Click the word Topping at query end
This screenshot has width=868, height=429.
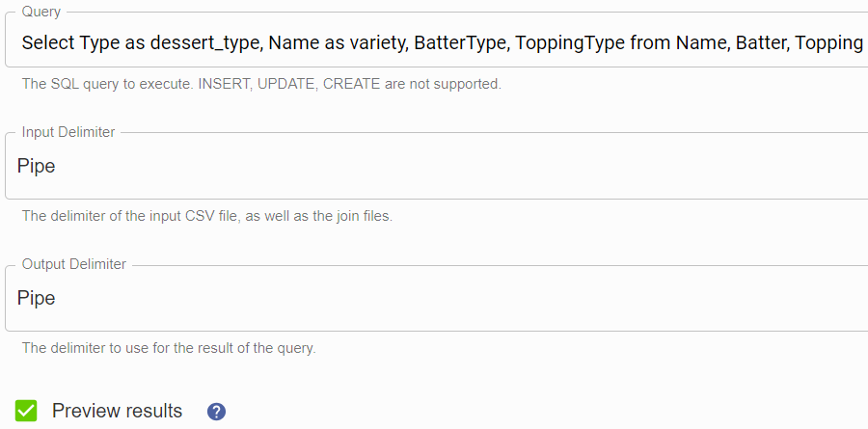[829, 43]
